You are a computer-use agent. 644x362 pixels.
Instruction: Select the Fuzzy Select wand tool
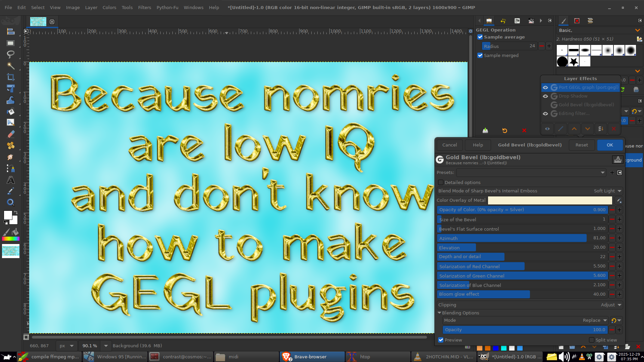tap(11, 66)
